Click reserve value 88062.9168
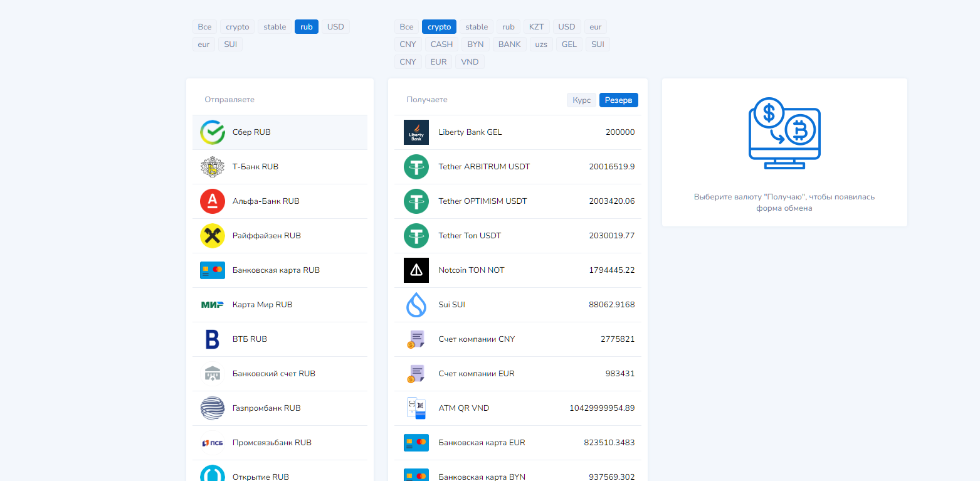Screen dimensions: 980x481 [611, 305]
